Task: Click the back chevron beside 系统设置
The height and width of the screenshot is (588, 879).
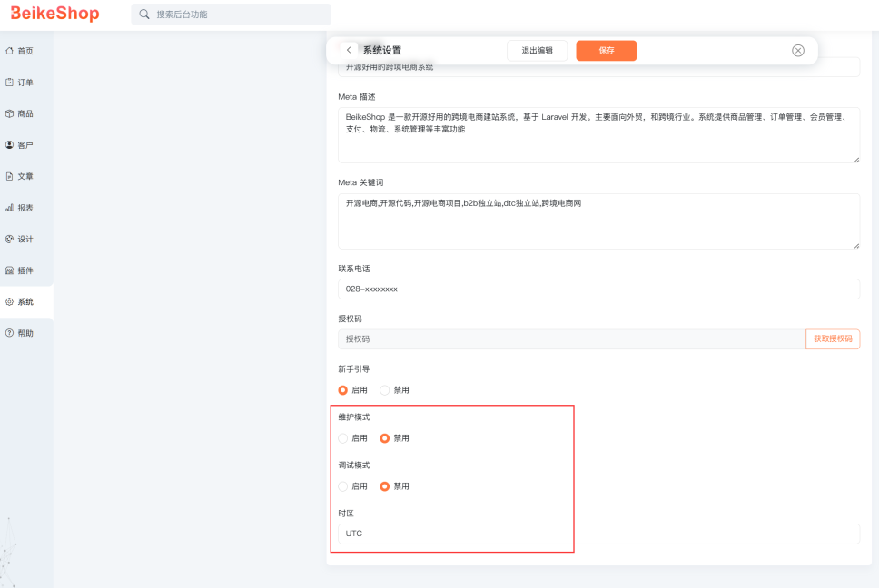Action: coord(349,51)
